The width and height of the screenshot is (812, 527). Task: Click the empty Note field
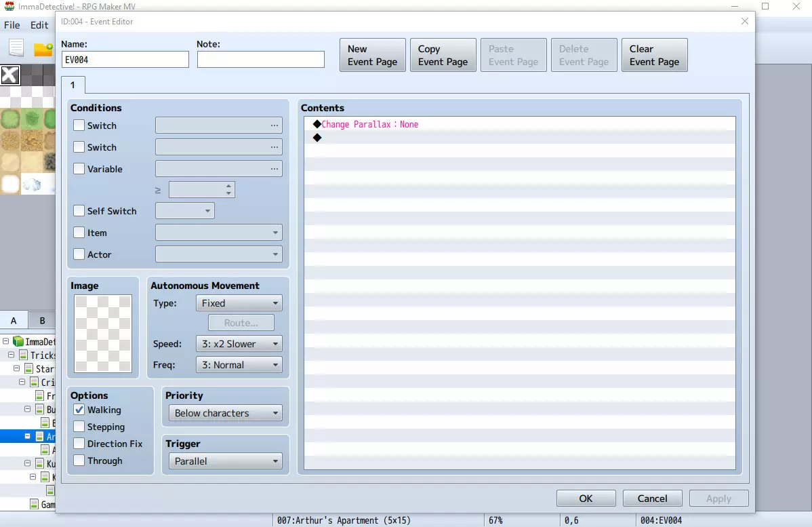260,60
